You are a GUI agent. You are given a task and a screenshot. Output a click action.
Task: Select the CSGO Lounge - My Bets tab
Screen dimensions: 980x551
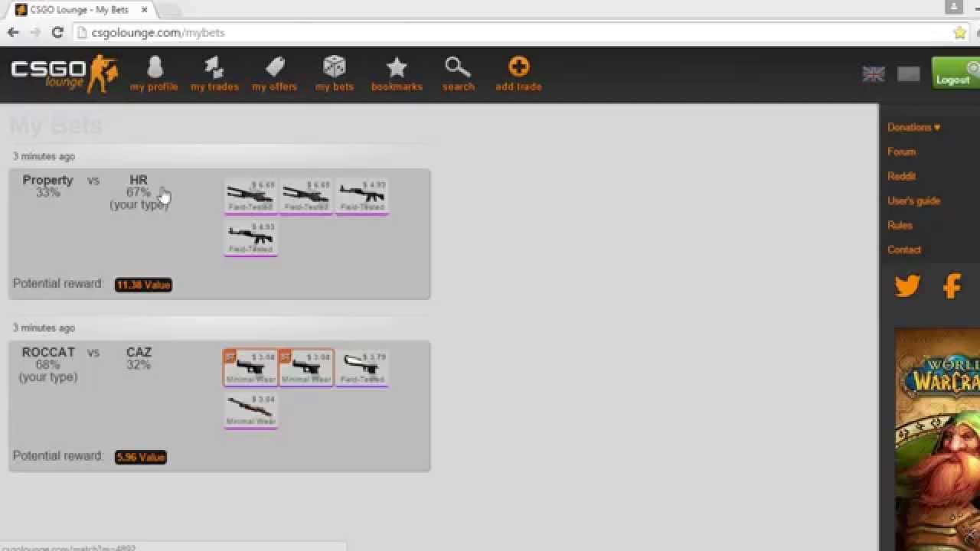(x=80, y=10)
